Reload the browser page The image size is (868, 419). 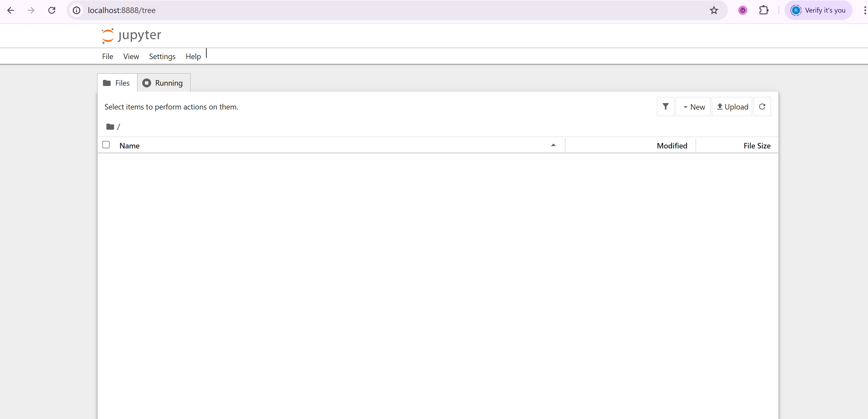pos(52,11)
